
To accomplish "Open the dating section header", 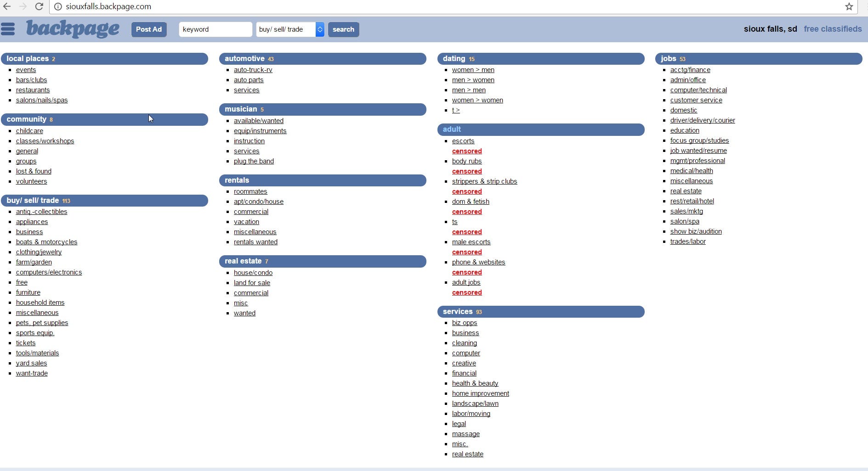I will [541, 59].
